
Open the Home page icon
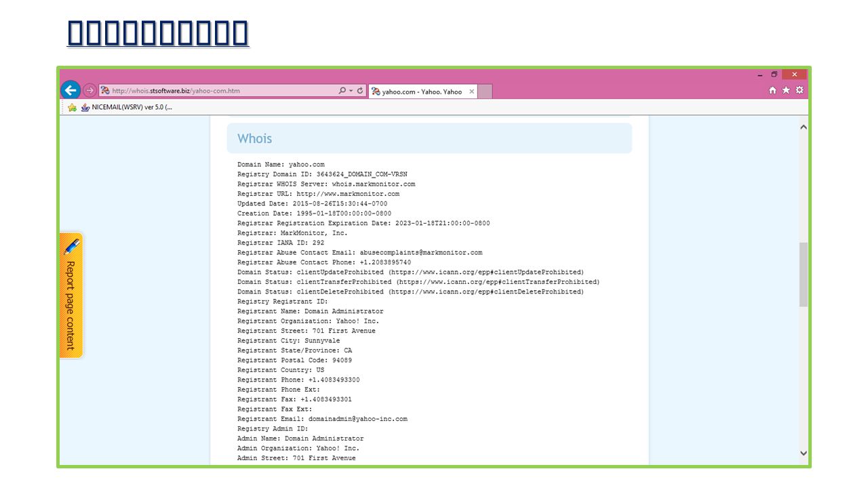(x=772, y=90)
